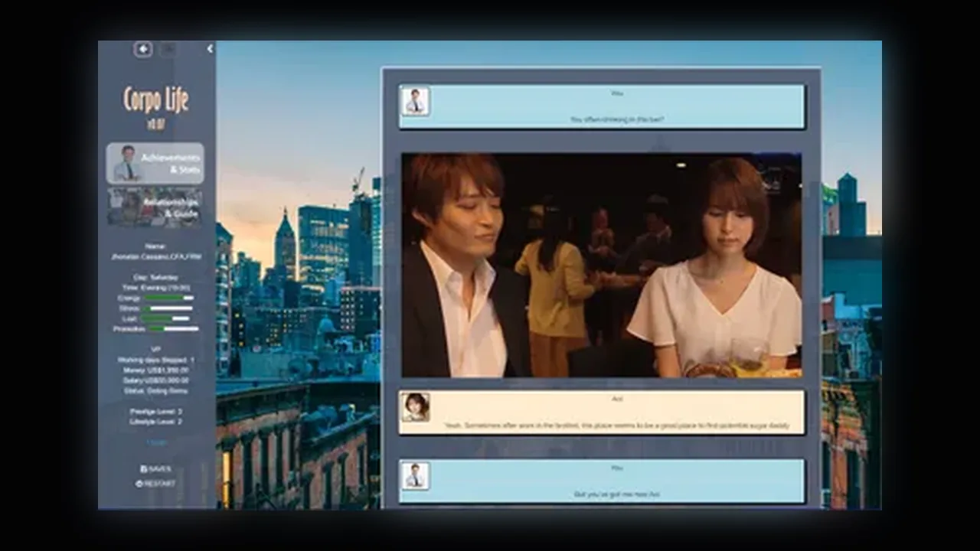Viewport: 980px width, 551px height.
Task: Click the bar scene image
Action: pyautogui.click(x=602, y=266)
